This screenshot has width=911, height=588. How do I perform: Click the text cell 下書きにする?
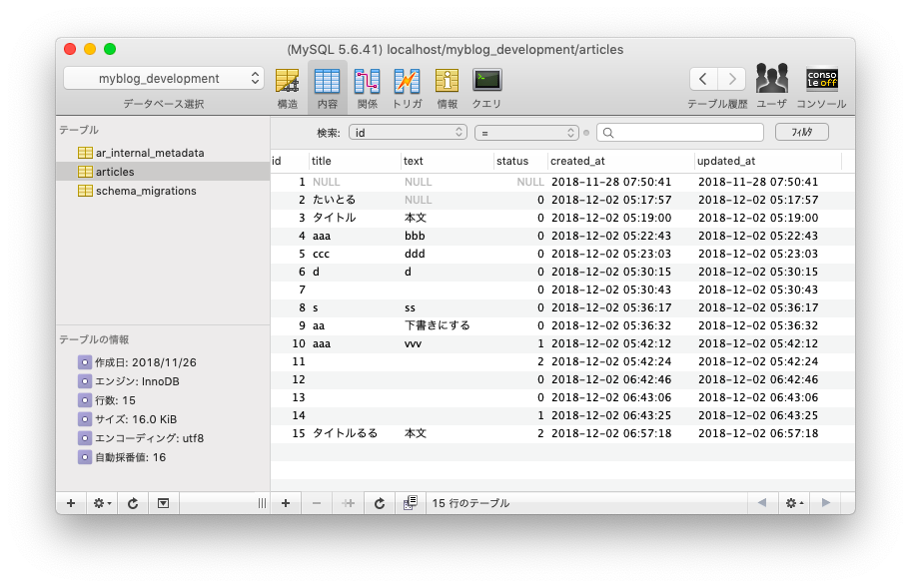438,325
